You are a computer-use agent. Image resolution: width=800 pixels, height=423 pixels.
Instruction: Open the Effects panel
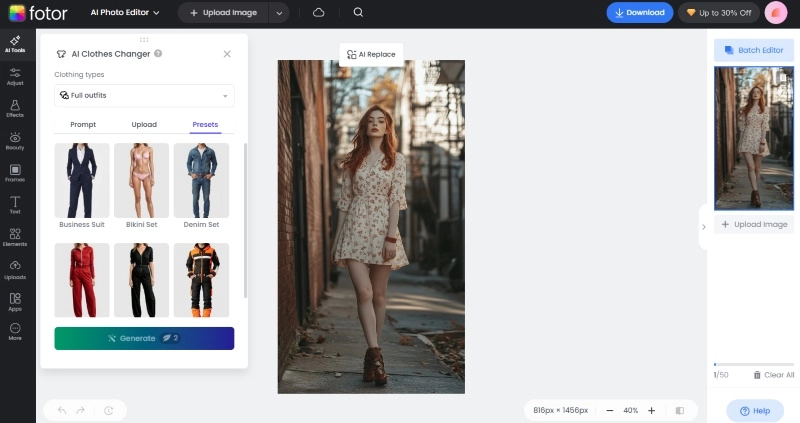tap(15, 108)
